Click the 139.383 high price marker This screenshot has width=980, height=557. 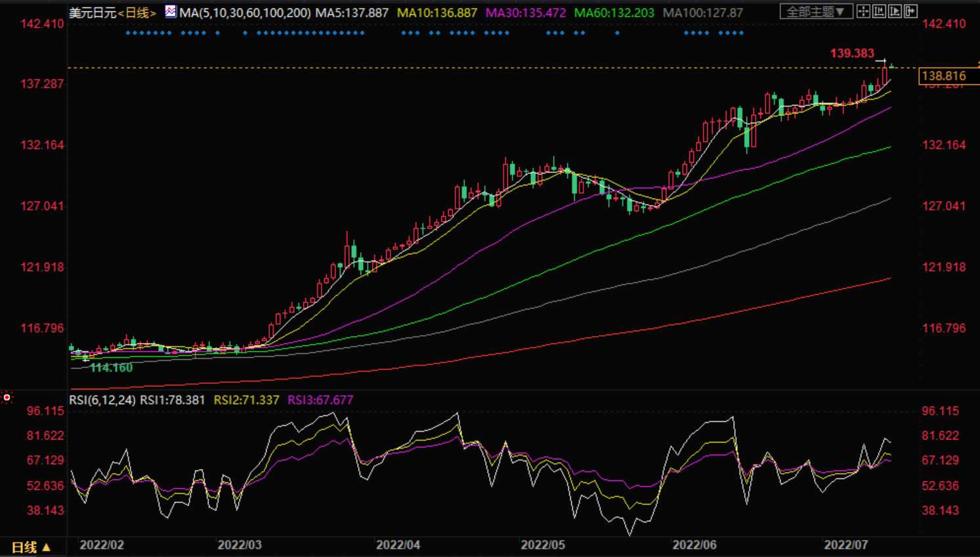coord(852,53)
